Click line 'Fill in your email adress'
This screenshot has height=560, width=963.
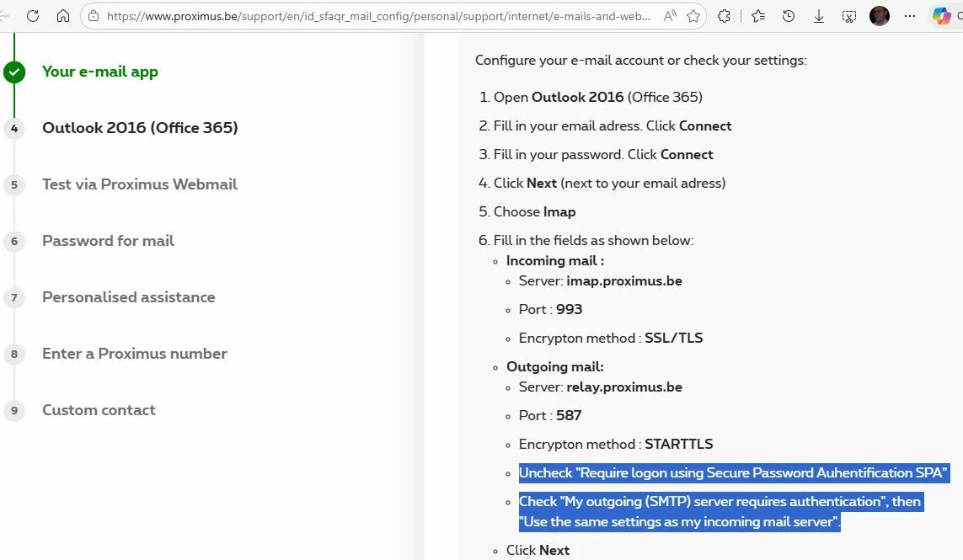tap(613, 125)
